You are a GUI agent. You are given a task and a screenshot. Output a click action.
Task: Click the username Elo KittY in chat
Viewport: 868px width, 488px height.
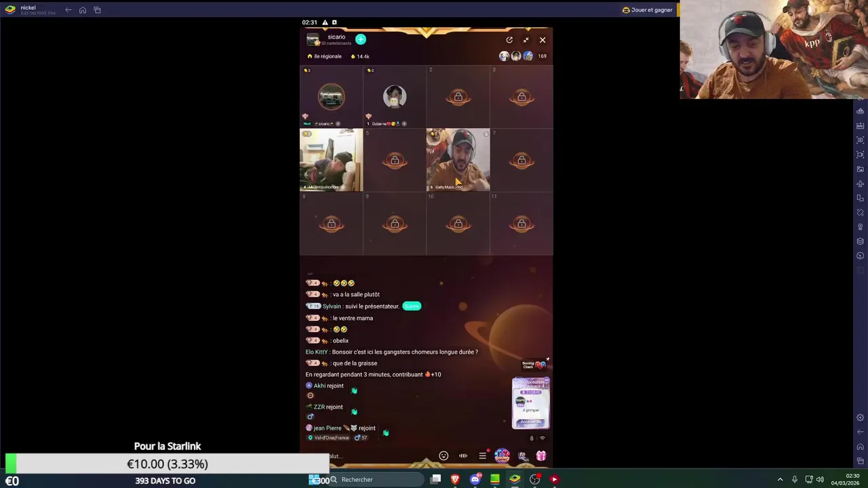[317, 352]
